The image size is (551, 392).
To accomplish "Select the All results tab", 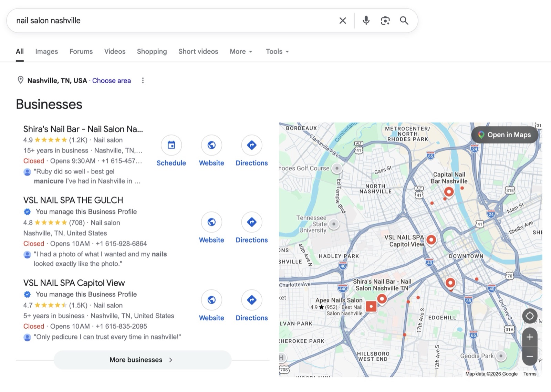I will coord(20,52).
